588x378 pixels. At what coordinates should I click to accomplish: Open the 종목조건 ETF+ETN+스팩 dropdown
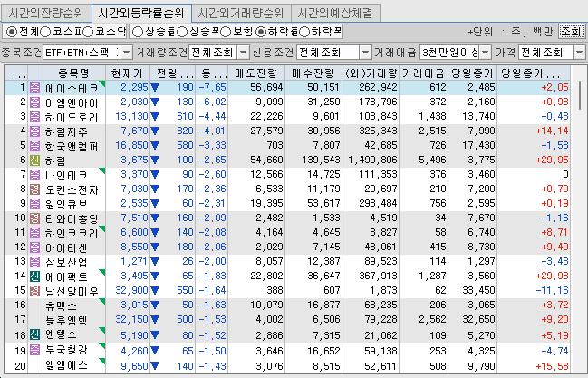tap(126, 53)
